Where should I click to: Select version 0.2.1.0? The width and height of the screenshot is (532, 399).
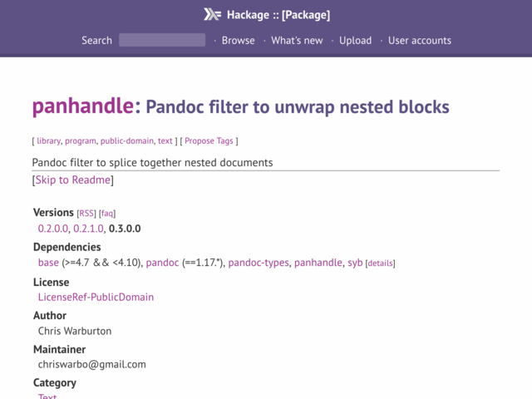tap(88, 229)
